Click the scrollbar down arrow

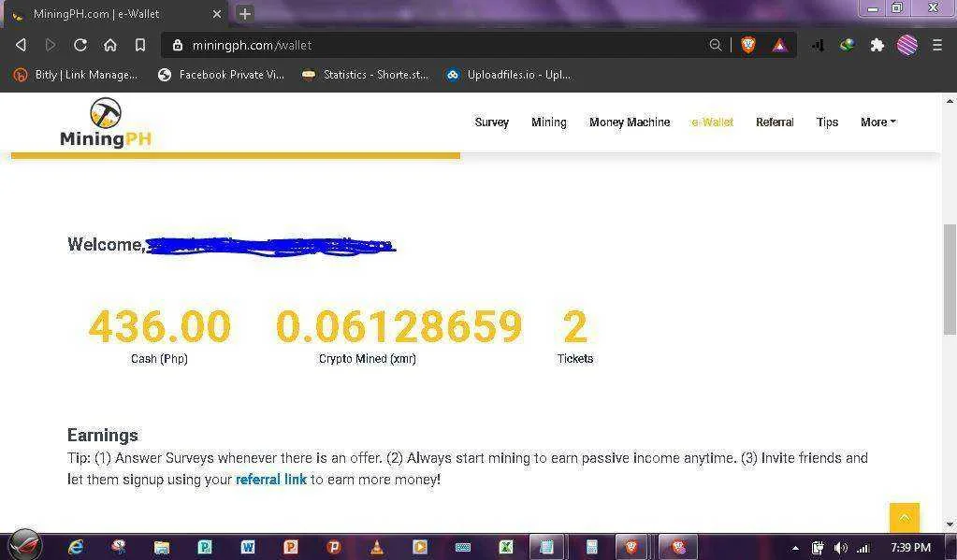[950, 524]
